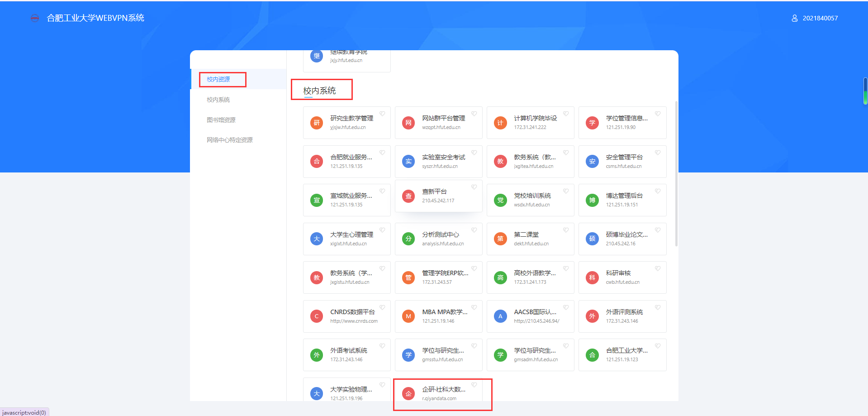Open 网络中心特定资源 sidebar section
868x416 pixels.
(229, 140)
